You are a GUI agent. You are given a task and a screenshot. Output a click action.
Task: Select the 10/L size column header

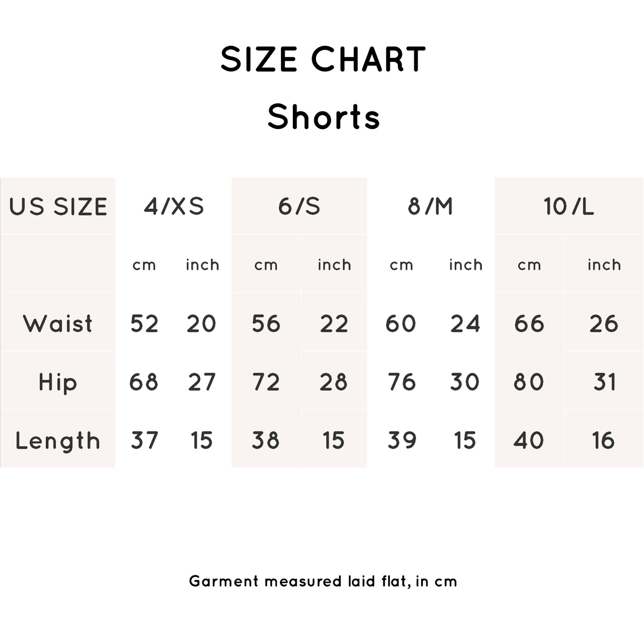tap(569, 206)
